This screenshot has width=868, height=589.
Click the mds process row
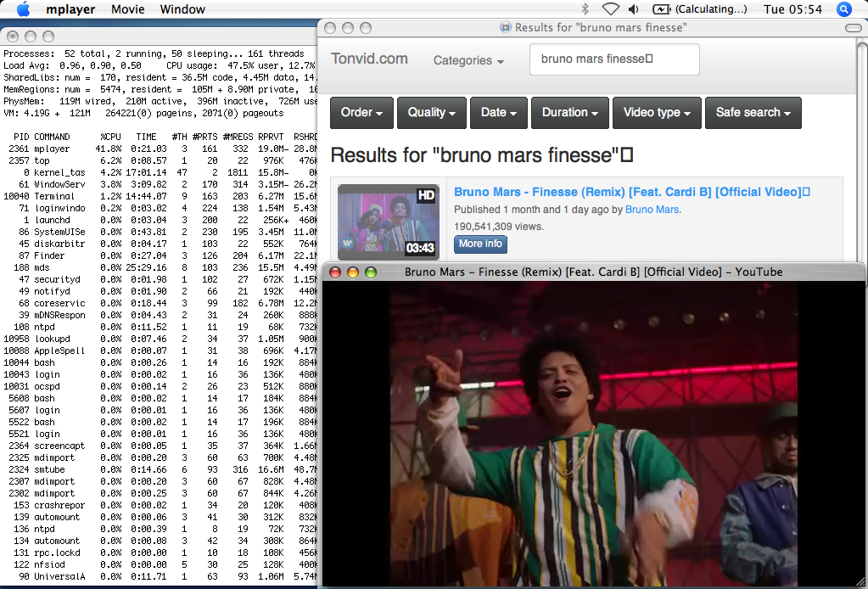tap(160, 268)
